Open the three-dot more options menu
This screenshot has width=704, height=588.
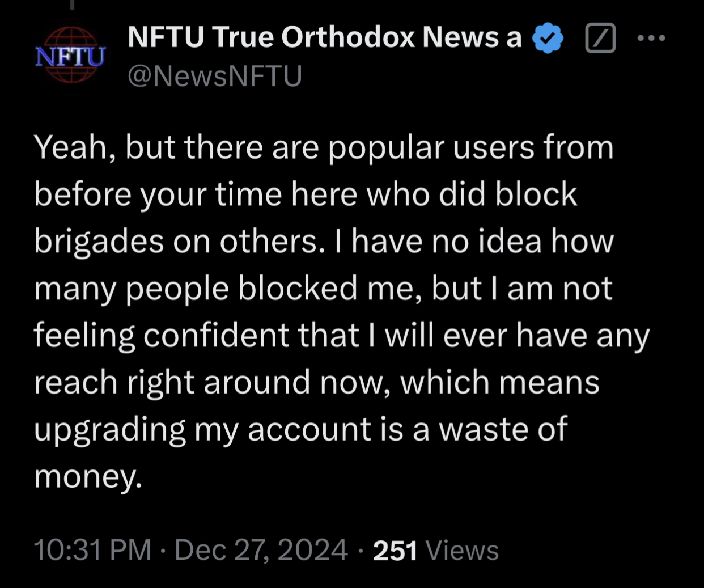[651, 39]
